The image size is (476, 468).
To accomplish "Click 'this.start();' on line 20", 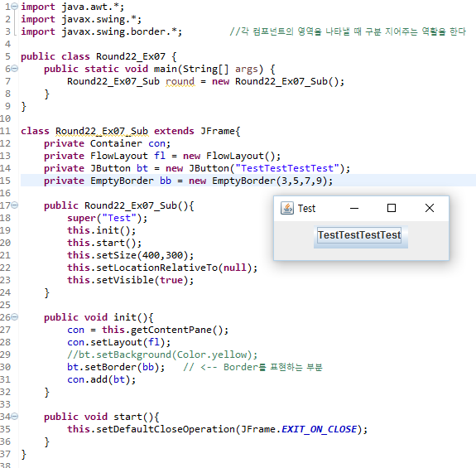I will point(104,243).
